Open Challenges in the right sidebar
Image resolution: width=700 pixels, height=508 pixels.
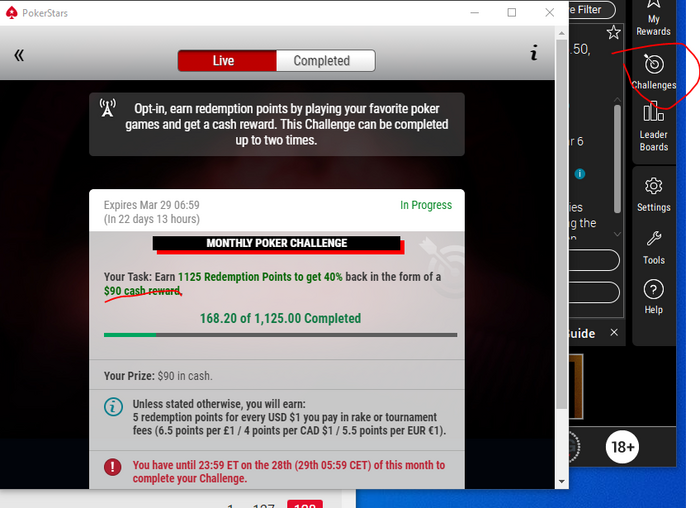654,72
